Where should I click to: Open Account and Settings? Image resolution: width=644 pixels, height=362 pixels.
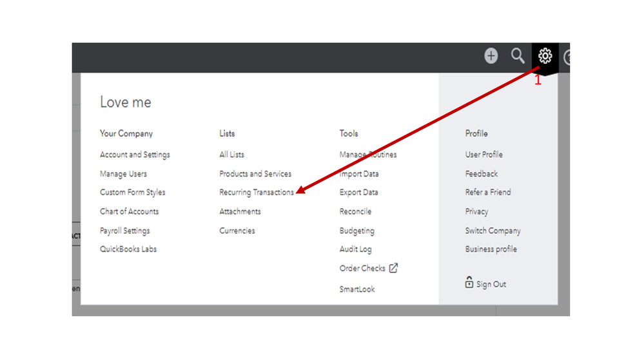tap(135, 155)
